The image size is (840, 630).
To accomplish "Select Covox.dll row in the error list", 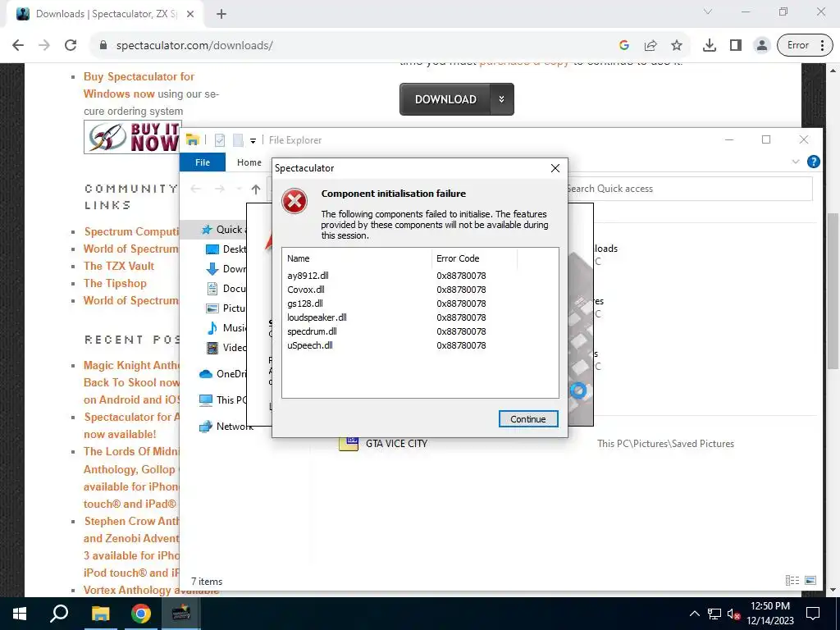I will coord(420,290).
